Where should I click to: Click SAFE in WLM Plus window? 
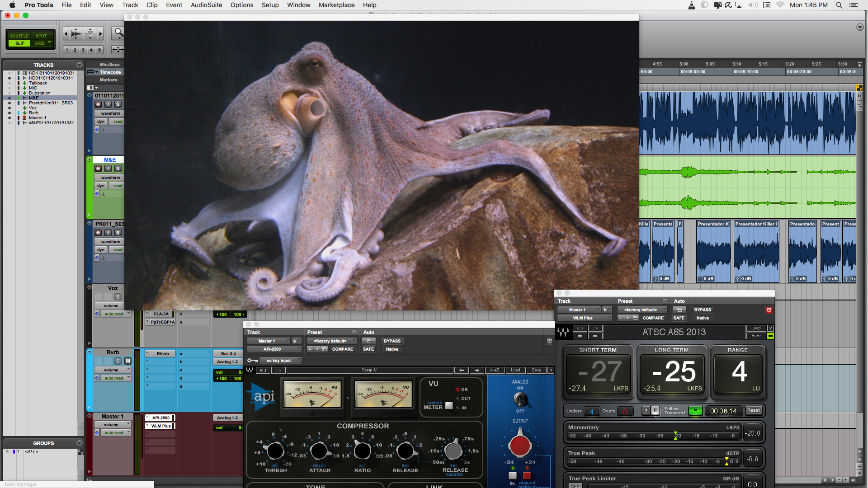pos(679,318)
